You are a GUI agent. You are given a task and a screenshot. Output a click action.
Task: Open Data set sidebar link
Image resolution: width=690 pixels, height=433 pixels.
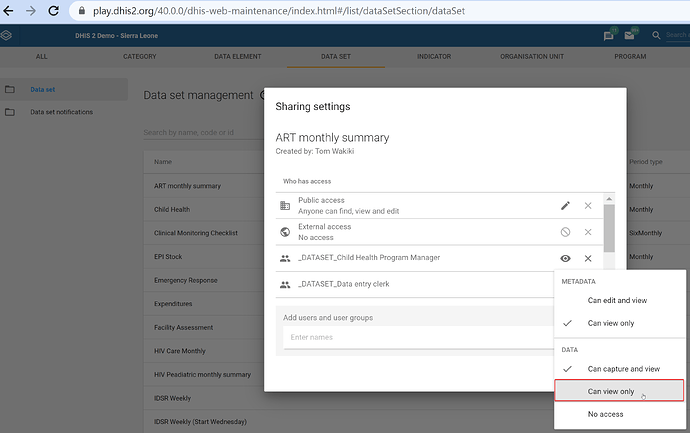pyautogui.click(x=43, y=89)
